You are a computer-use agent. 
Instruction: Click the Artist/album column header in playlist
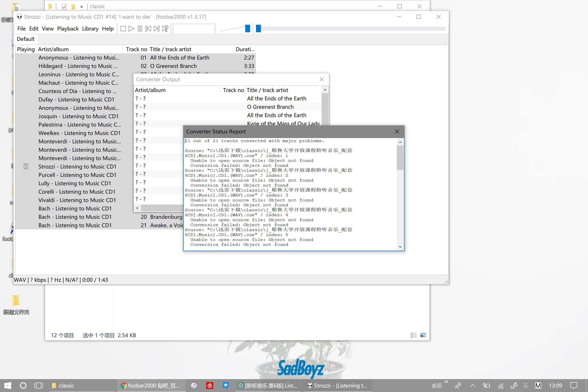(80, 49)
